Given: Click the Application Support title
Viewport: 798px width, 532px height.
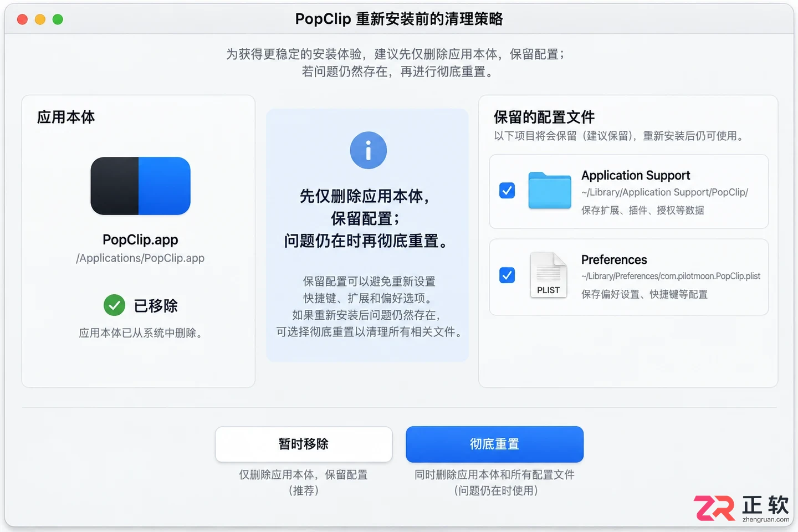Looking at the screenshot, I should pos(636,176).
